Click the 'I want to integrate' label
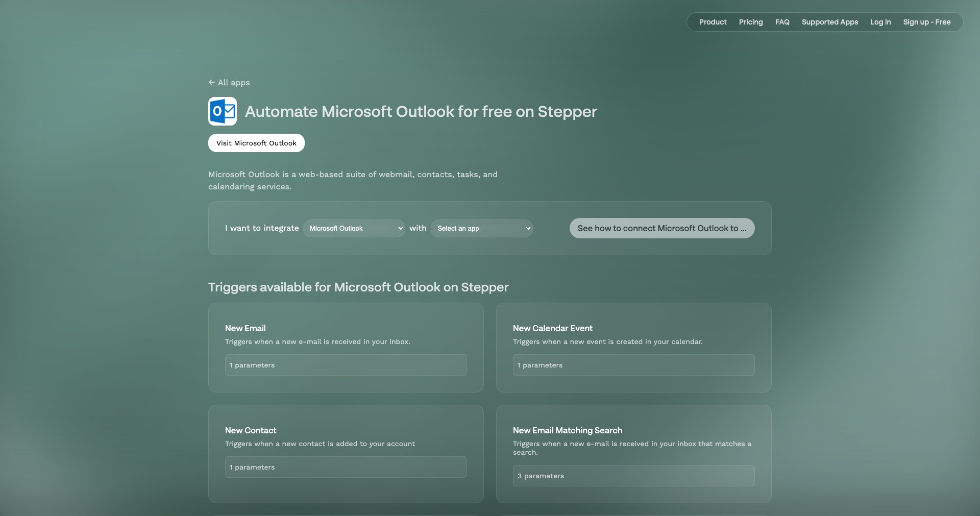The height and width of the screenshot is (516, 980). tap(262, 228)
